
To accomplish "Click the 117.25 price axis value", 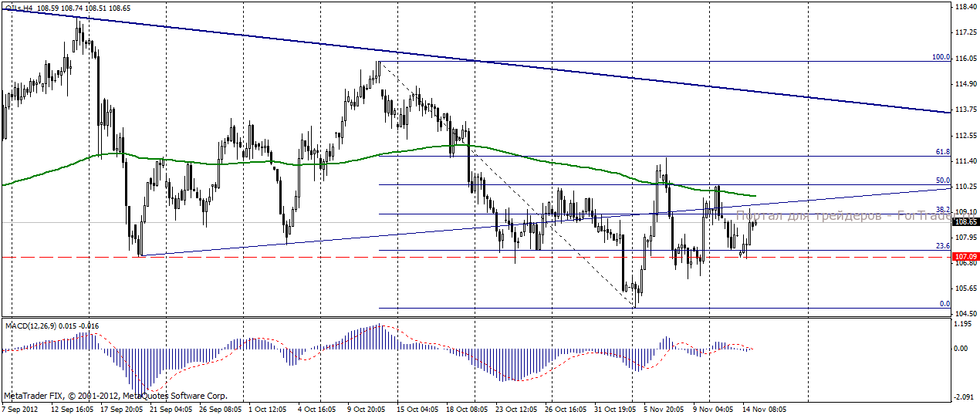I will click(x=965, y=32).
